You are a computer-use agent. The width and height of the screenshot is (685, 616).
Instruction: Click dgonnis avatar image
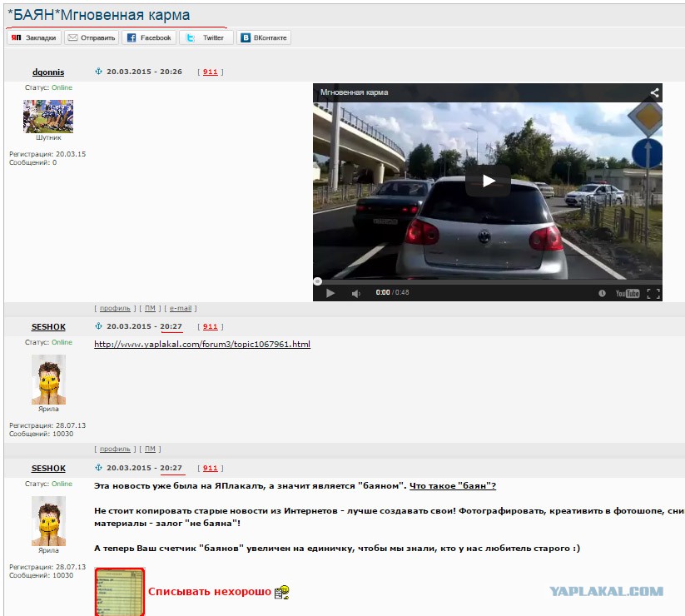tap(48, 117)
